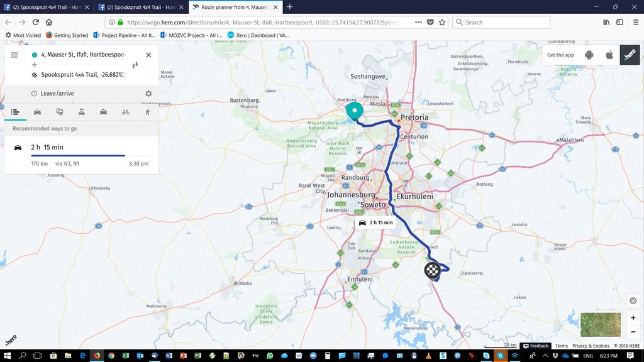Viewport: 644px width, 362px height.
Task: Switch to the bicycle mode tab
Action: 126,112
